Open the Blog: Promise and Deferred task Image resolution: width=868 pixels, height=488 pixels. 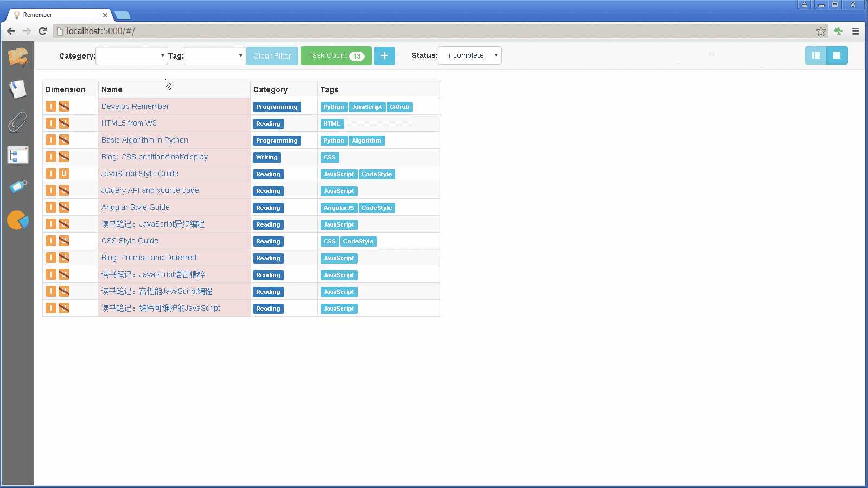(x=149, y=258)
